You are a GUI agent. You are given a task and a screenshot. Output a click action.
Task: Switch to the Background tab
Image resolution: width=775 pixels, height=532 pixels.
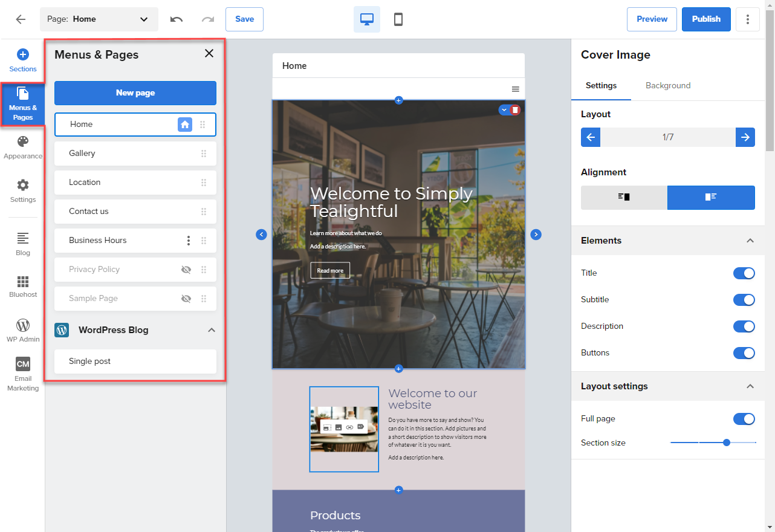[x=667, y=85]
